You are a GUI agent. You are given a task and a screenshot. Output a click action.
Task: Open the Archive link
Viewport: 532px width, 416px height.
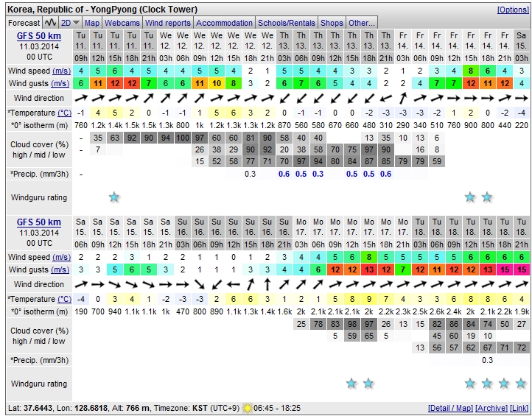[x=491, y=408]
